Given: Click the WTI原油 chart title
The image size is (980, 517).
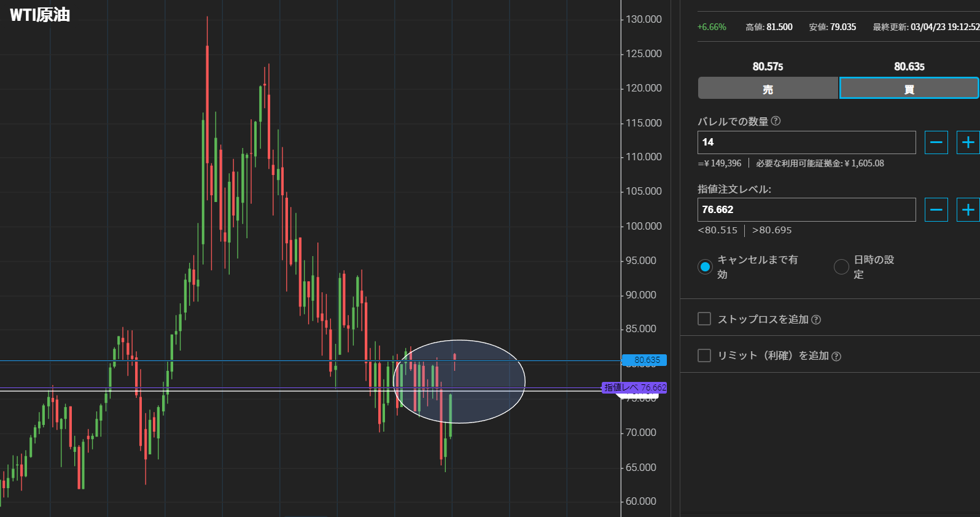Looking at the screenshot, I should point(40,15).
